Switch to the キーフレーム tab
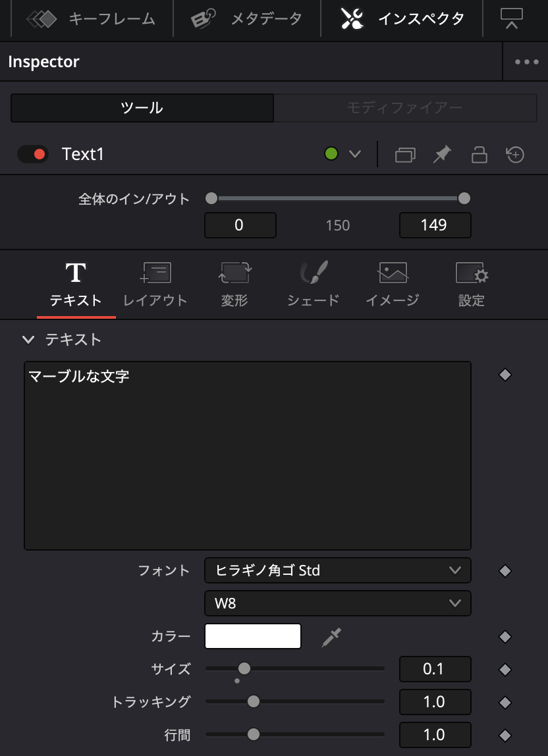This screenshot has width=548, height=756. (x=92, y=19)
